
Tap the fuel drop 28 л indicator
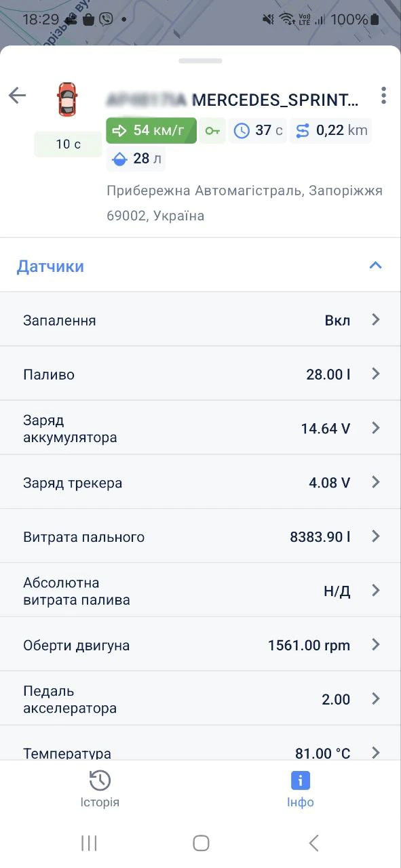click(x=136, y=159)
